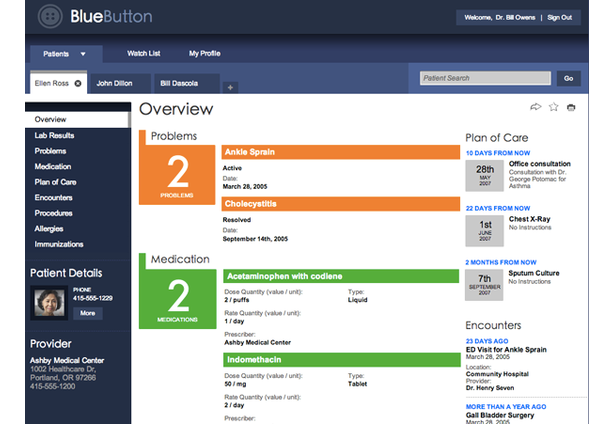615x424 pixels.
Task: Click 2 MONTHS FROM NOW label
Action: point(501,262)
